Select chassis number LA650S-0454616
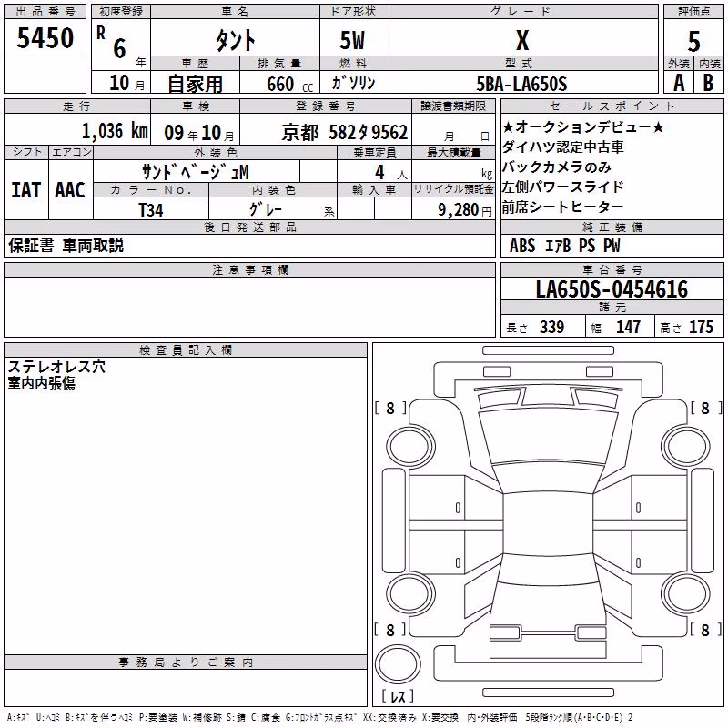The image size is (728, 728). pyautogui.click(x=612, y=289)
